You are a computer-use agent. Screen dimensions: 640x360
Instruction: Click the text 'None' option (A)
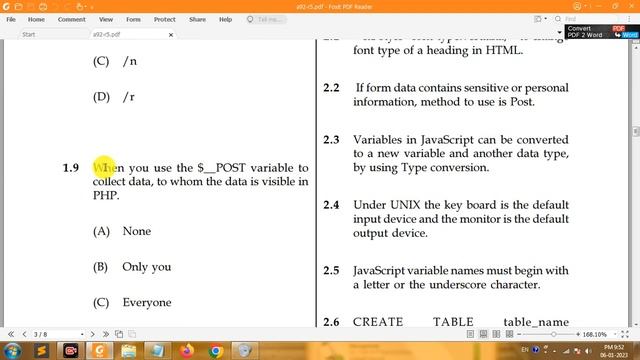[x=137, y=231]
